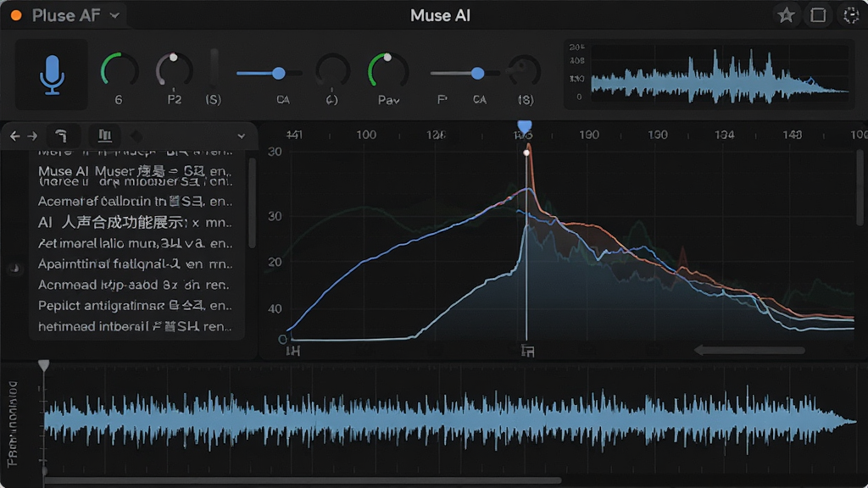This screenshot has height=488, width=868.
Task: Select 'Acnmead' list row
Action: 136,285
